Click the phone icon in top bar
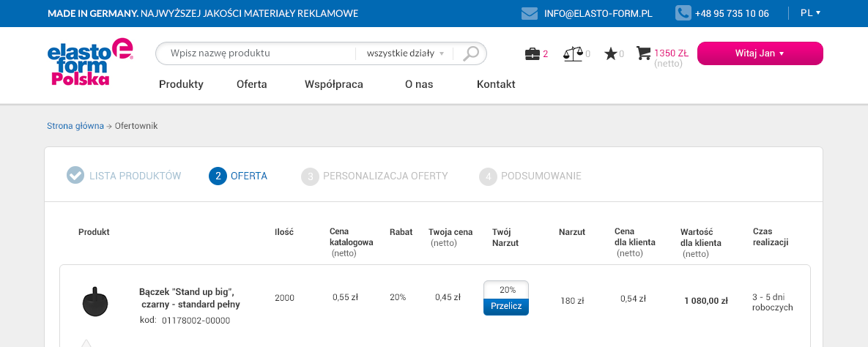Viewport: 868px width, 347px height. tap(683, 13)
